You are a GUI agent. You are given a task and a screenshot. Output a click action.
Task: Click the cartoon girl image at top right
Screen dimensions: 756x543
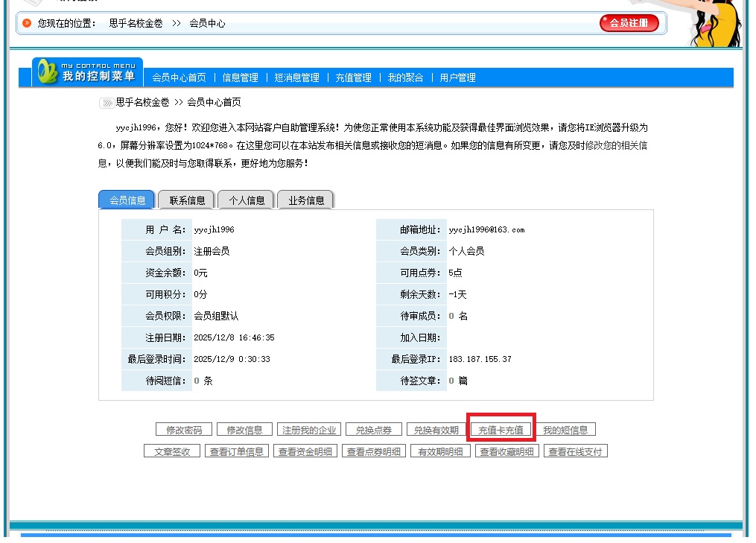[711, 22]
